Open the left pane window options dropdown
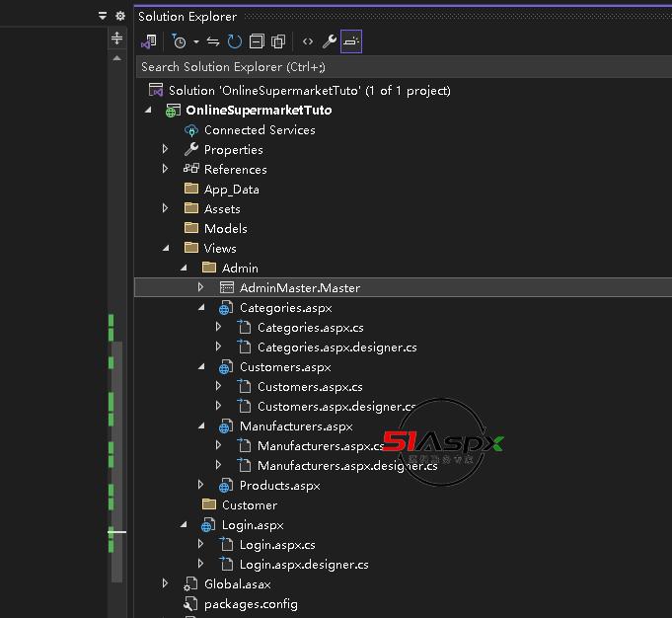 103,17
